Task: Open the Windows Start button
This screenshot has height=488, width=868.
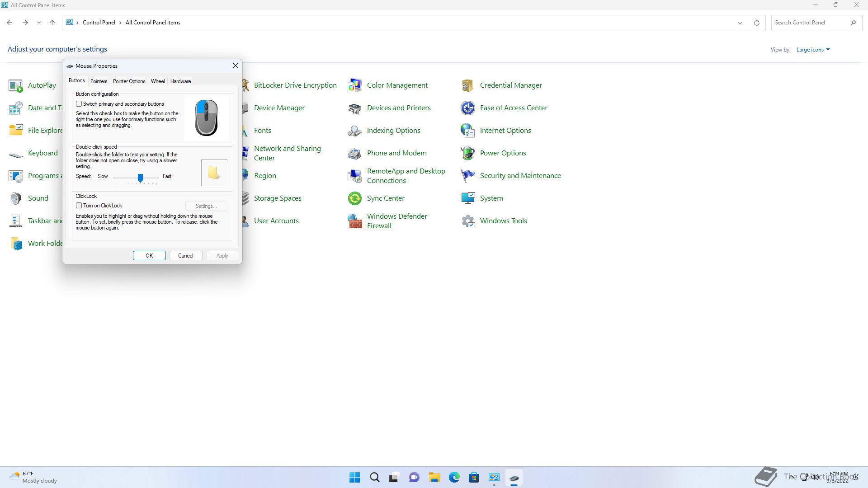Action: tap(355, 478)
